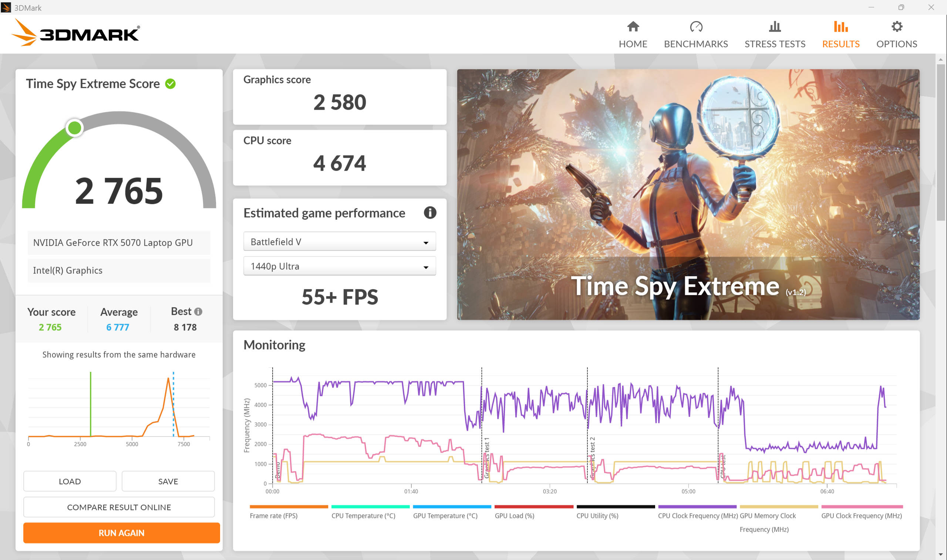Click the 55+ FPS estimate

point(340,296)
